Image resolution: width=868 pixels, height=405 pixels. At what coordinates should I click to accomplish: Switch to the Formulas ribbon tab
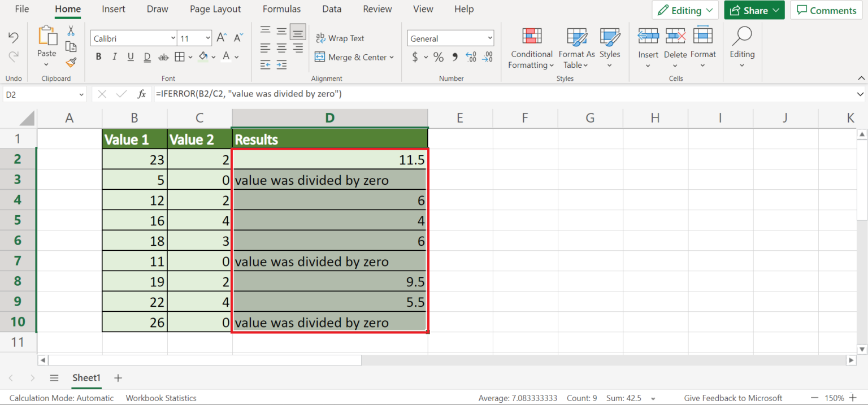(x=281, y=9)
